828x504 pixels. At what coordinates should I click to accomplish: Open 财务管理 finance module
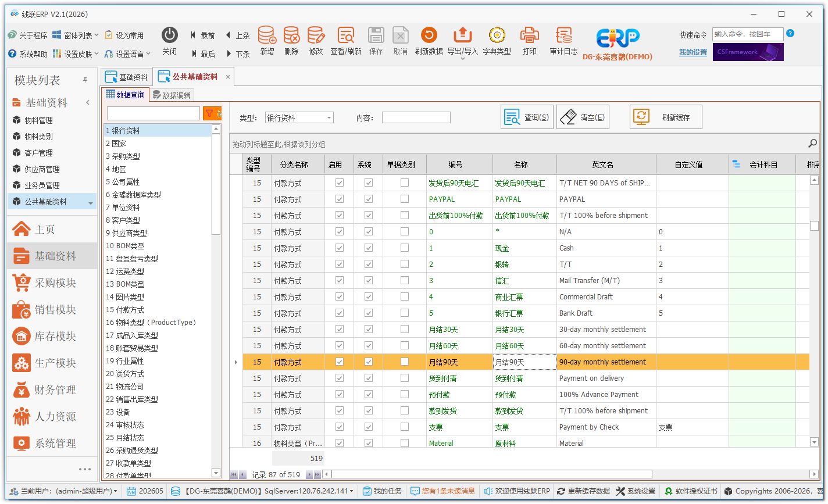click(x=52, y=390)
